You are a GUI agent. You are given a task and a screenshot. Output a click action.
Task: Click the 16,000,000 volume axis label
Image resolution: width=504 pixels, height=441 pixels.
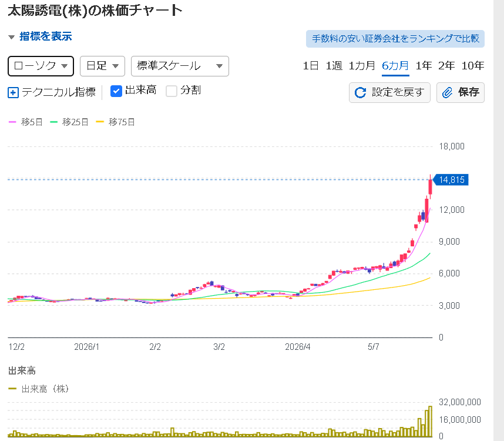(459, 419)
